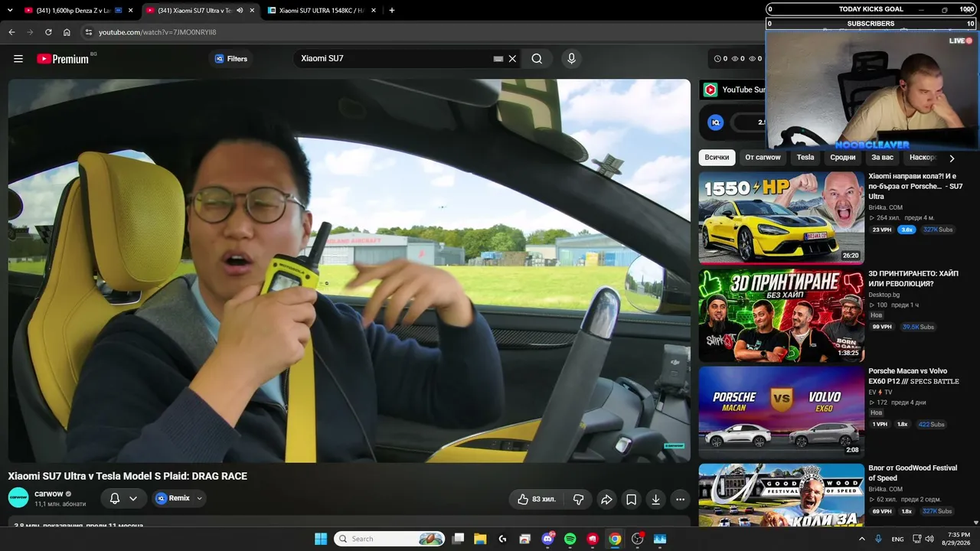Click the video player showing the driver
The image size is (980, 551).
tap(349, 271)
